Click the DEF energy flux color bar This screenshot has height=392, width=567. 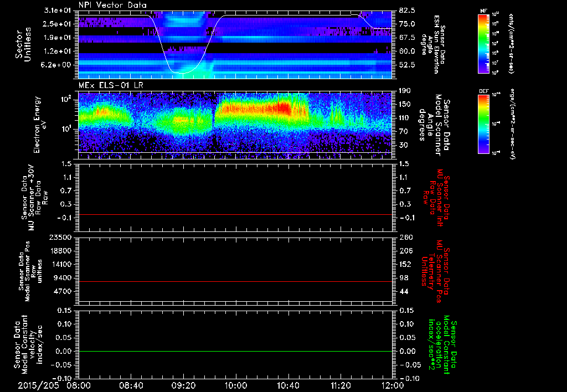pos(484,124)
